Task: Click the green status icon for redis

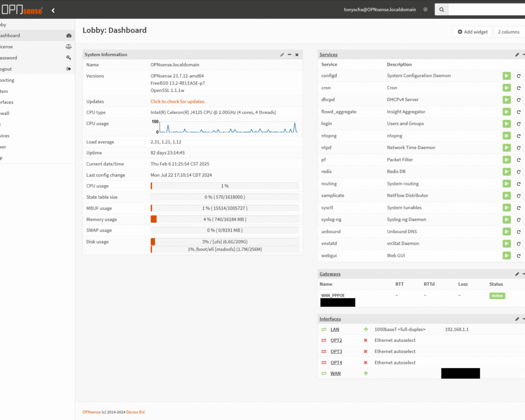Action: (507, 172)
